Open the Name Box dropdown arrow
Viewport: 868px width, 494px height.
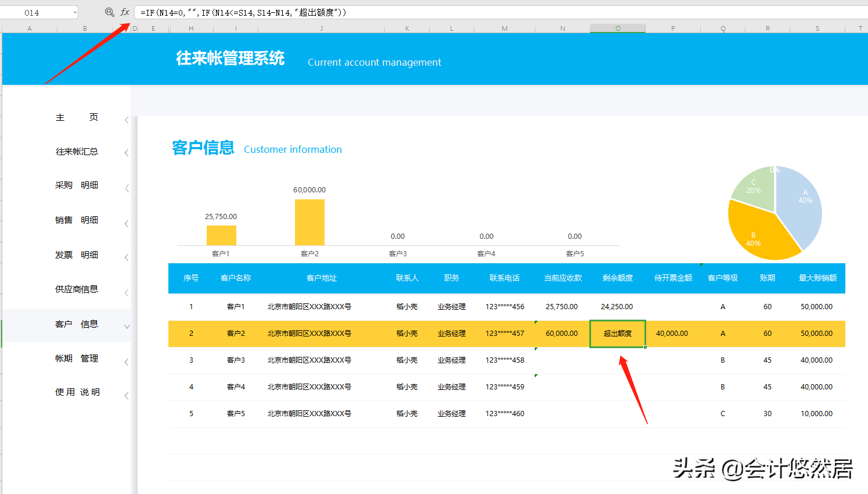[74, 11]
